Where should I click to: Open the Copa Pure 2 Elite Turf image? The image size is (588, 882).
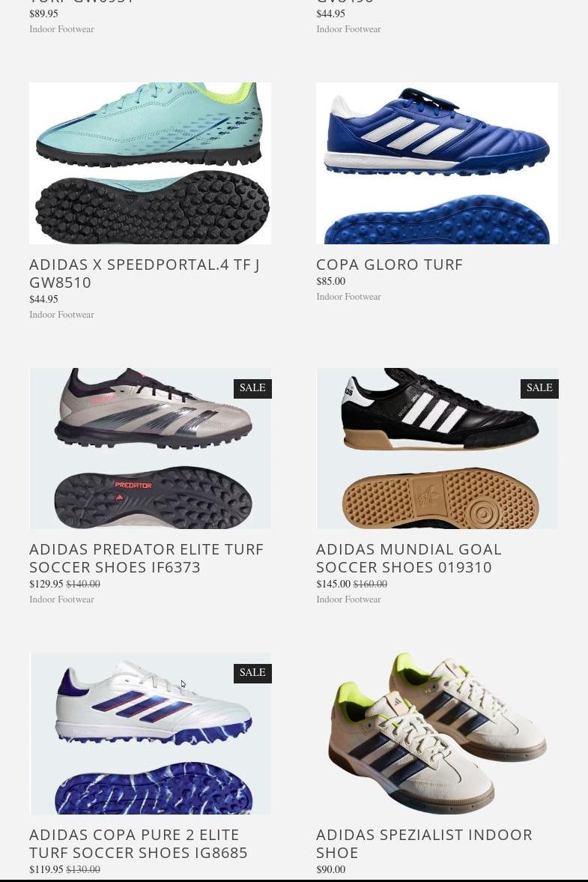pyautogui.click(x=150, y=734)
